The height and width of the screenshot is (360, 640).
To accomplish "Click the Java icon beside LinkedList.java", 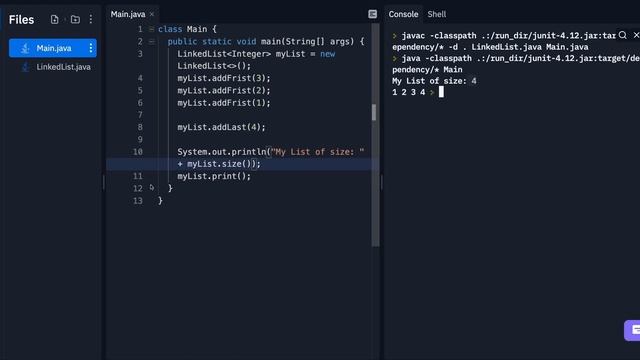I will (25, 67).
